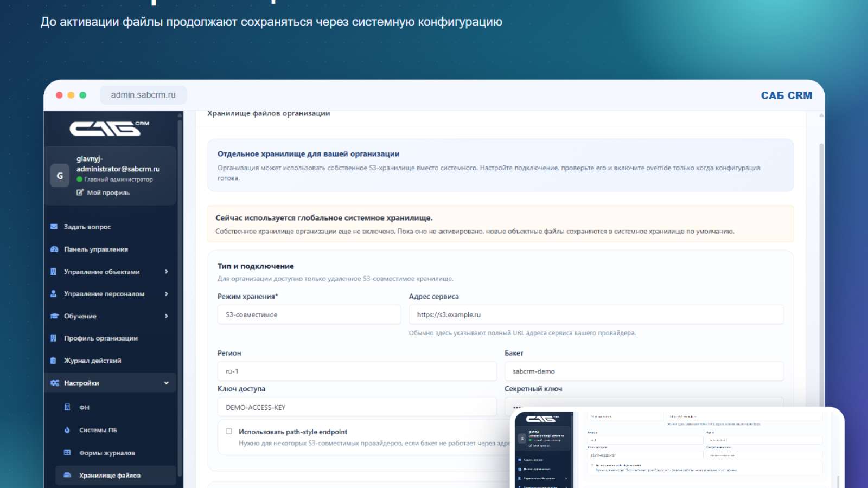This screenshot has height=488, width=868.
Task: Open Журнал действий menu item
Action: [x=110, y=361]
